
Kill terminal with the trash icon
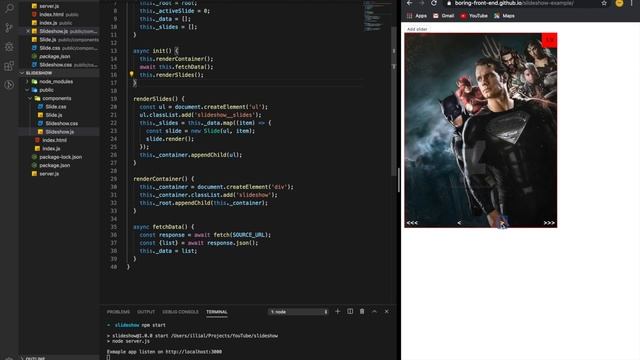coord(362,311)
